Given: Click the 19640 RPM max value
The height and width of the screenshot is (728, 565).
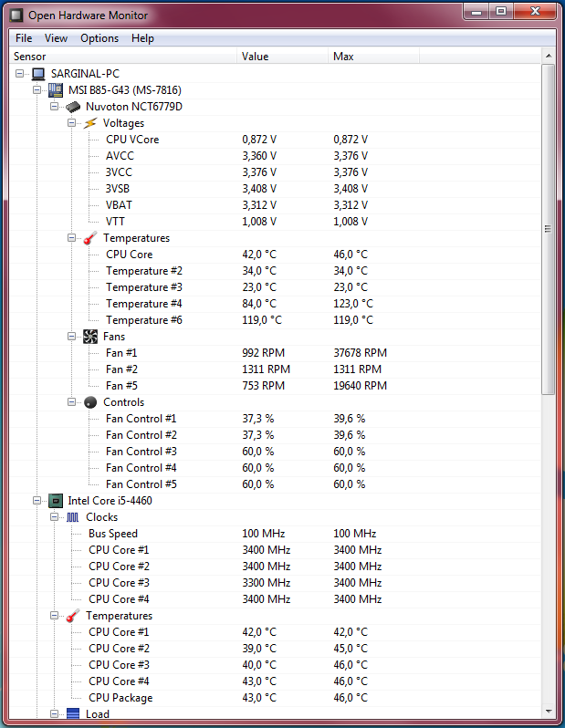Looking at the screenshot, I should click(361, 386).
